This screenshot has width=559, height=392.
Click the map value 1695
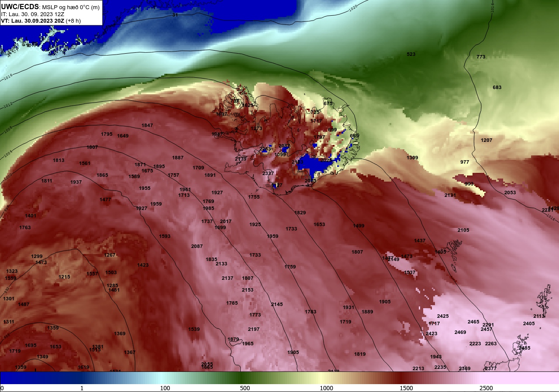(31, 345)
